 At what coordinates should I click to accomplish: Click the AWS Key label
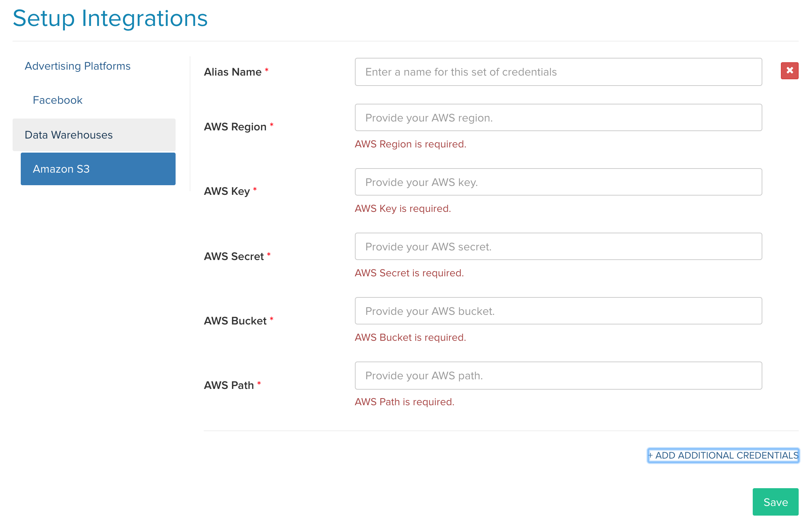click(x=227, y=191)
